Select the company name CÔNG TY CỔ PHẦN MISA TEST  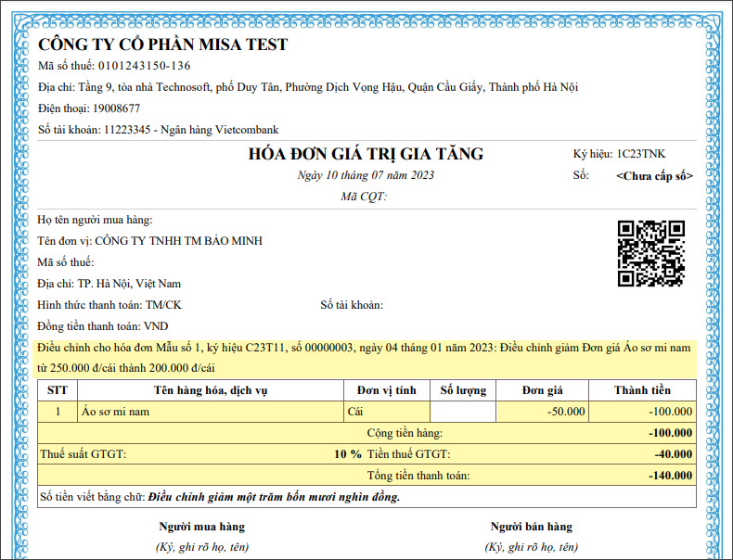(163, 45)
